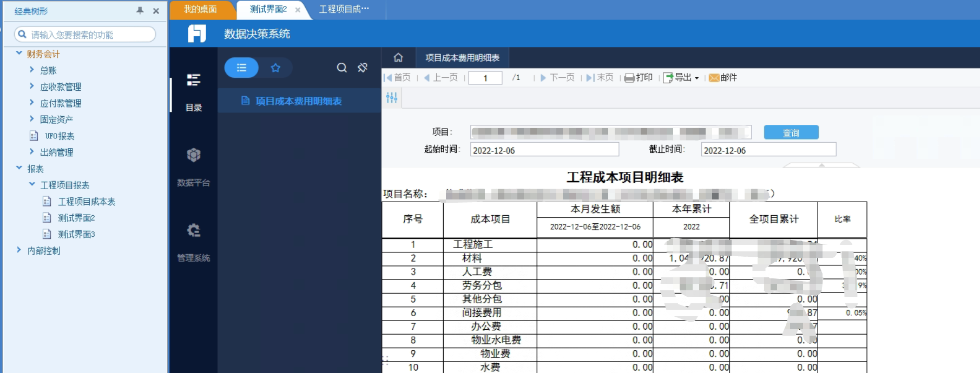Click the 查询 button
The image size is (980, 373).
click(791, 132)
